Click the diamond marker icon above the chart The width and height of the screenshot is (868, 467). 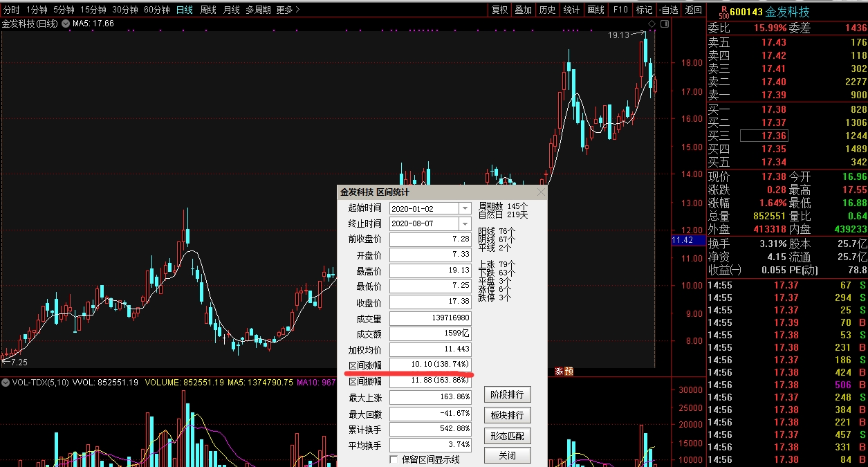click(x=652, y=24)
